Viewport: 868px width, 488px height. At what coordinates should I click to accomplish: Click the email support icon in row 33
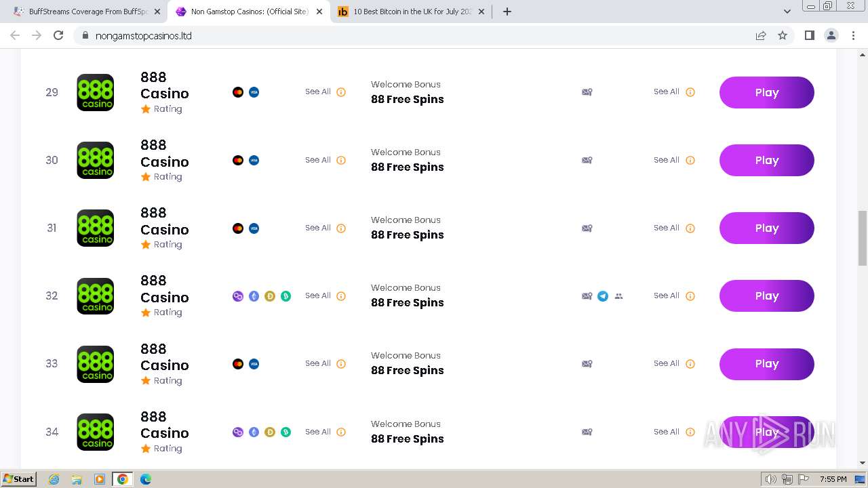point(587,364)
